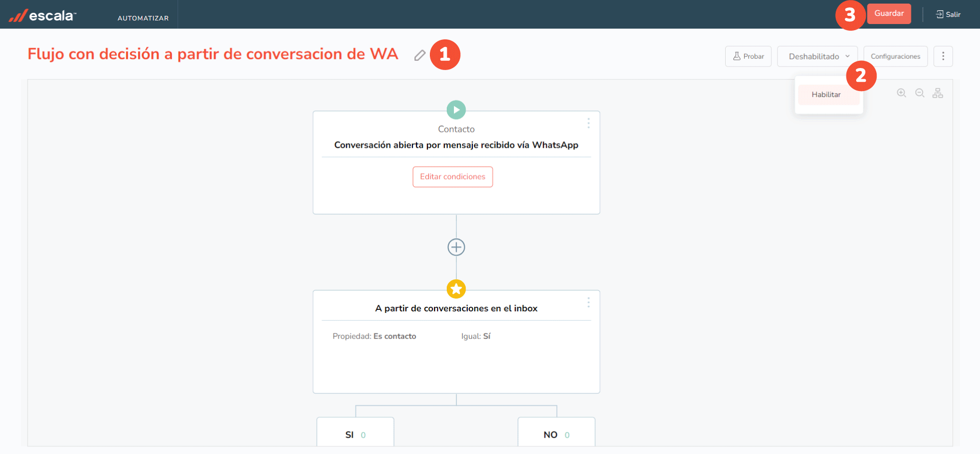The height and width of the screenshot is (454, 980).
Task: Click the auto-arrange layout icon
Action: click(x=938, y=93)
